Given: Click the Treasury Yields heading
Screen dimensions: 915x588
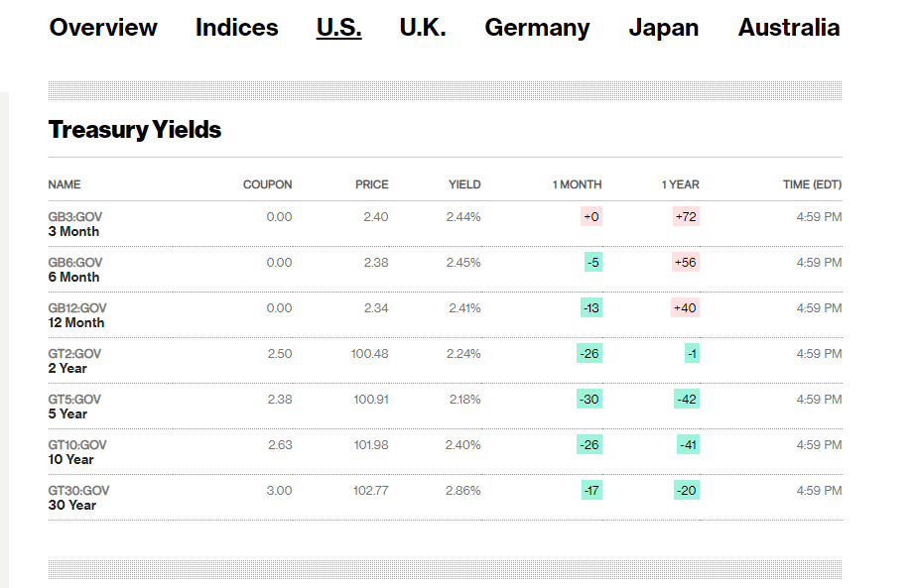Looking at the screenshot, I should [x=135, y=130].
